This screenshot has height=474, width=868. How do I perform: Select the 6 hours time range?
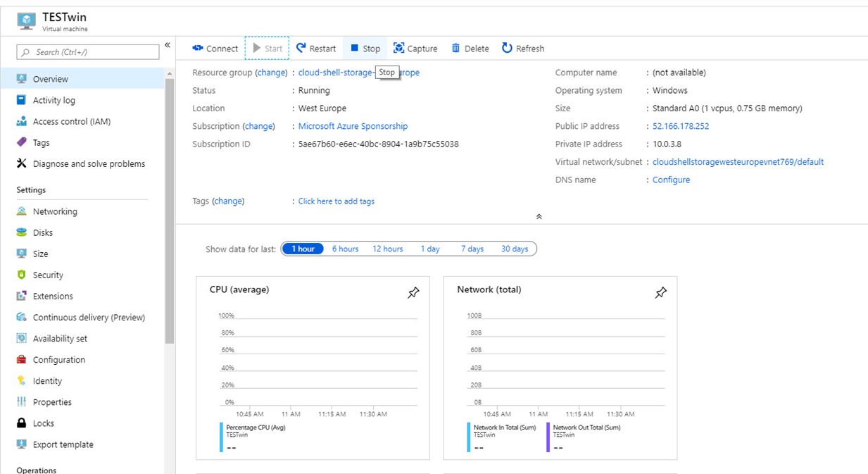345,249
